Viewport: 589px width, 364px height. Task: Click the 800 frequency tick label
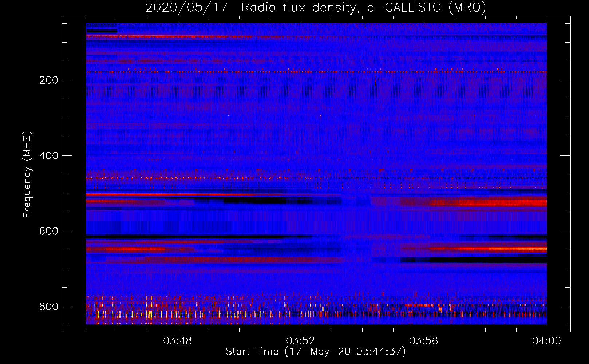[x=48, y=307]
